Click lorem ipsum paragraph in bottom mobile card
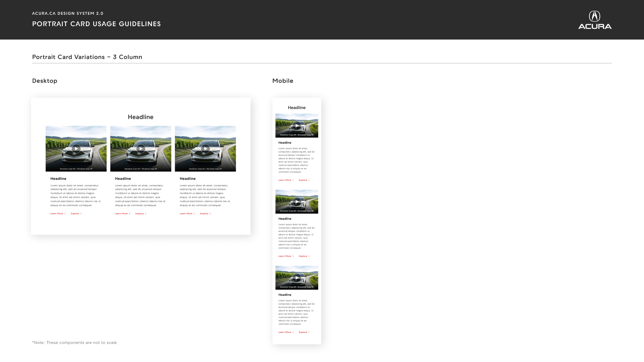Screen dimensions: 644x362 (x=297, y=312)
